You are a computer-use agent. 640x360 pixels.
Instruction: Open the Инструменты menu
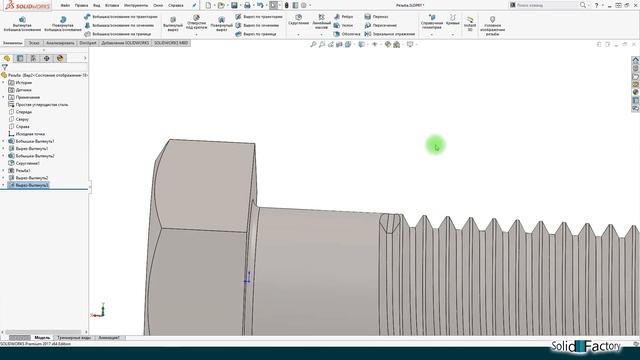(x=136, y=6)
